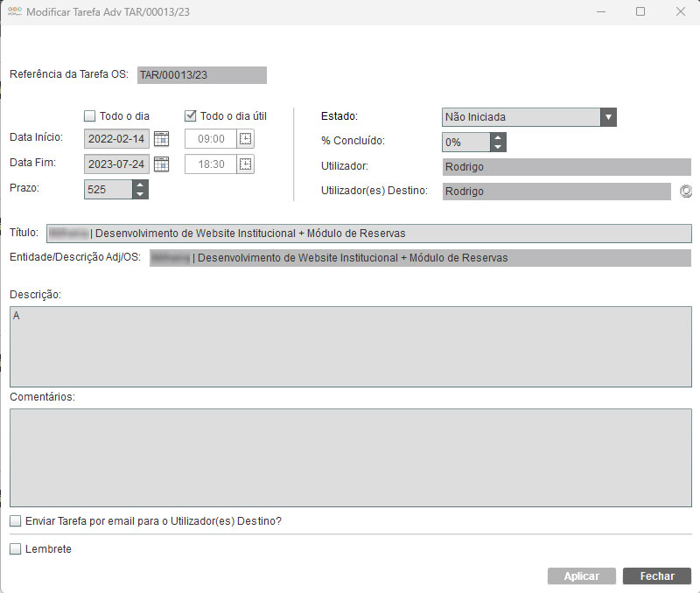The height and width of the screenshot is (593, 700).
Task: Uncheck the 'Todo o dia útil' checkbox
Action: click(190, 115)
